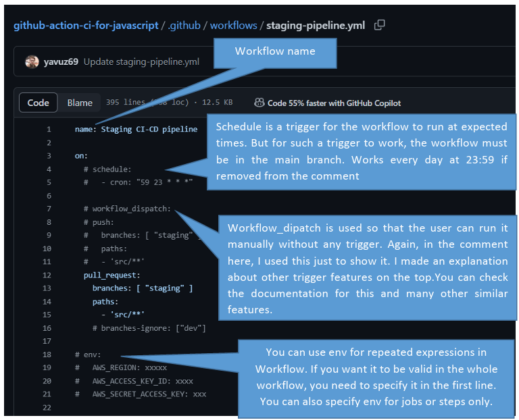Click the 'pull_request:' code line
Screen dimensions: 519x420
point(112,275)
